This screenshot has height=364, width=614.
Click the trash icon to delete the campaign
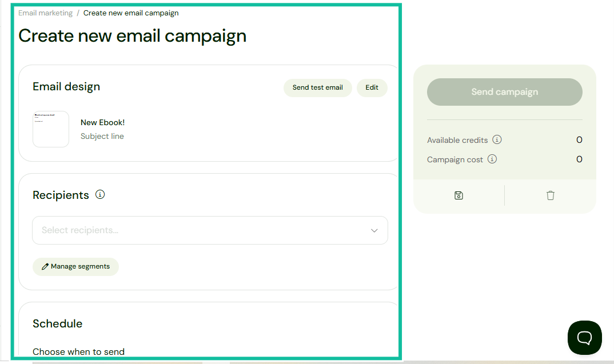click(550, 195)
